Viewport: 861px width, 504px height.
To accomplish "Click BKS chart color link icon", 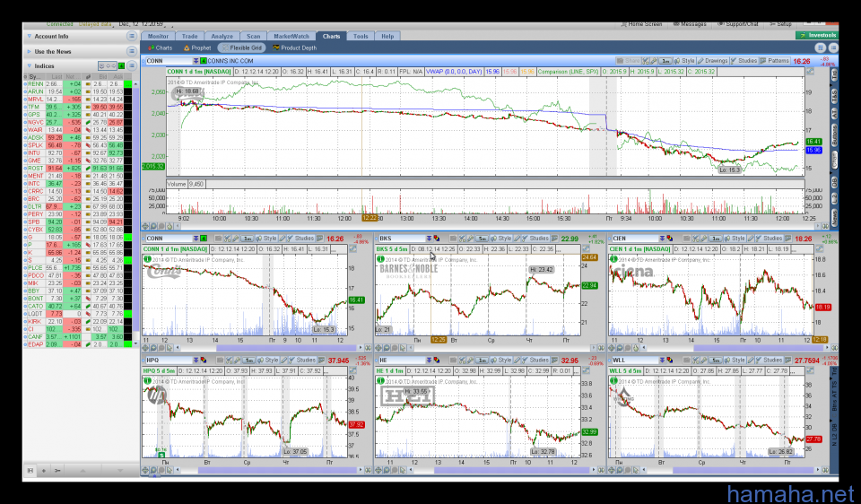I will [x=436, y=239].
